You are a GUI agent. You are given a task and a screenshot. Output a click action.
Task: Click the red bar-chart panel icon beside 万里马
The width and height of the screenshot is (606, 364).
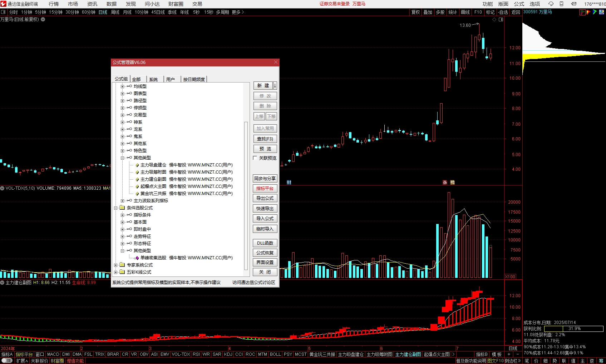point(582,12)
